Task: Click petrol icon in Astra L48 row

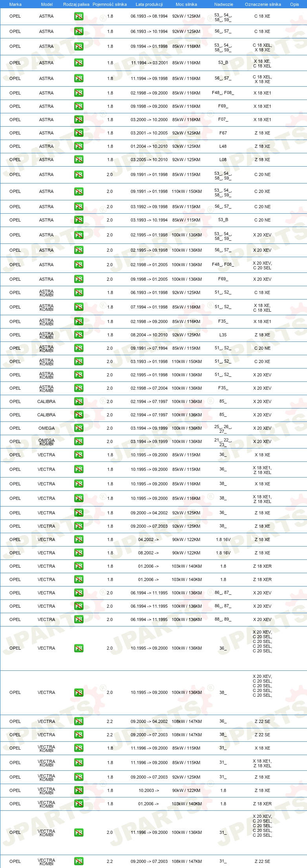Action: click(x=79, y=146)
